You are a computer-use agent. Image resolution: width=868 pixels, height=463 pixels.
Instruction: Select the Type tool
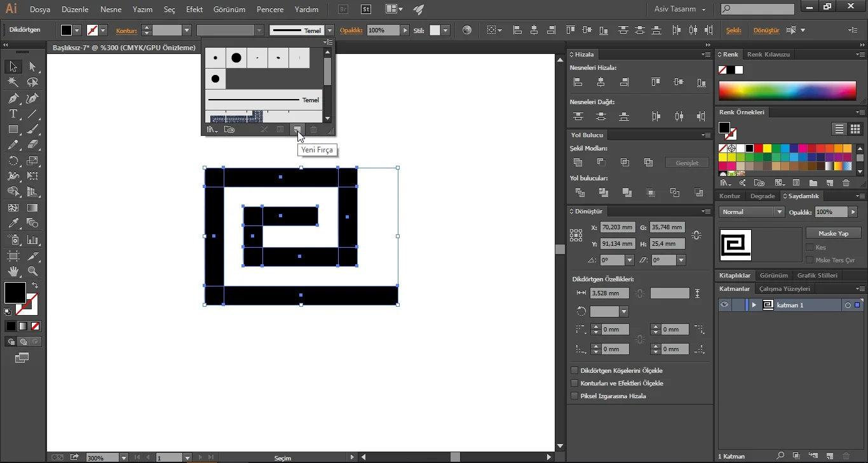point(13,114)
